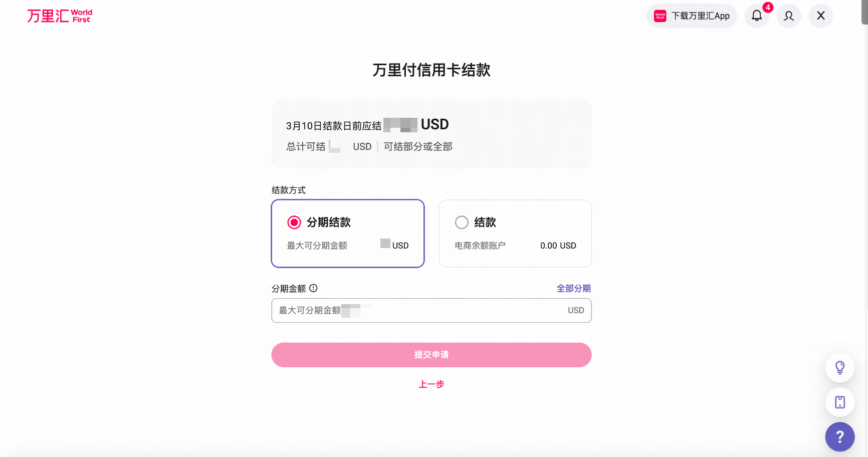The width and height of the screenshot is (868, 457).
Task: Click the info icon beside 分期金额
Action: [x=313, y=288]
